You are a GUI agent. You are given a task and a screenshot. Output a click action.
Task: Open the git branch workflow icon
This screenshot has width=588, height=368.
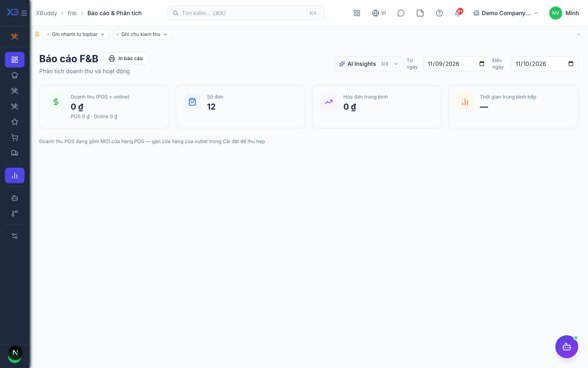pos(14,213)
